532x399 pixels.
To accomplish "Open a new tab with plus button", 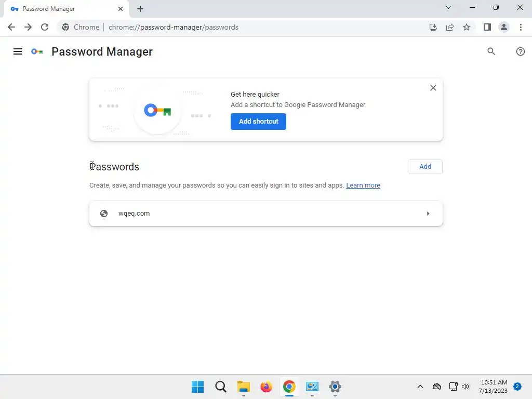I will pyautogui.click(x=140, y=9).
